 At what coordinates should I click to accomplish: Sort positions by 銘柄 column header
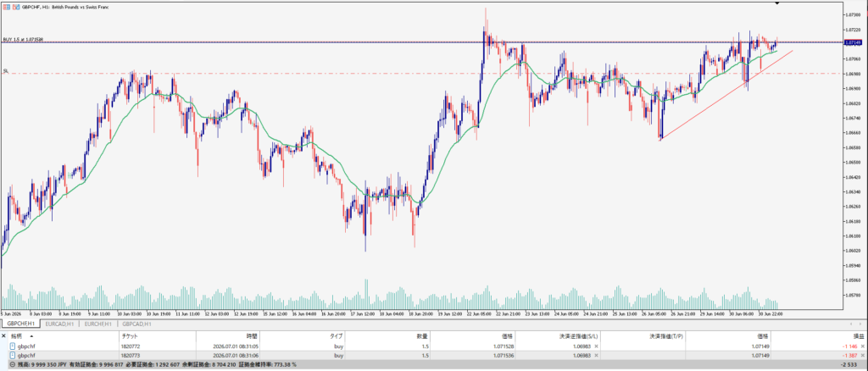(x=64, y=335)
